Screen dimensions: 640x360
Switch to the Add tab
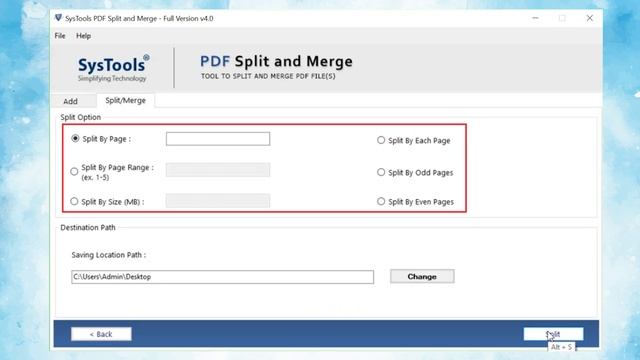[70, 101]
